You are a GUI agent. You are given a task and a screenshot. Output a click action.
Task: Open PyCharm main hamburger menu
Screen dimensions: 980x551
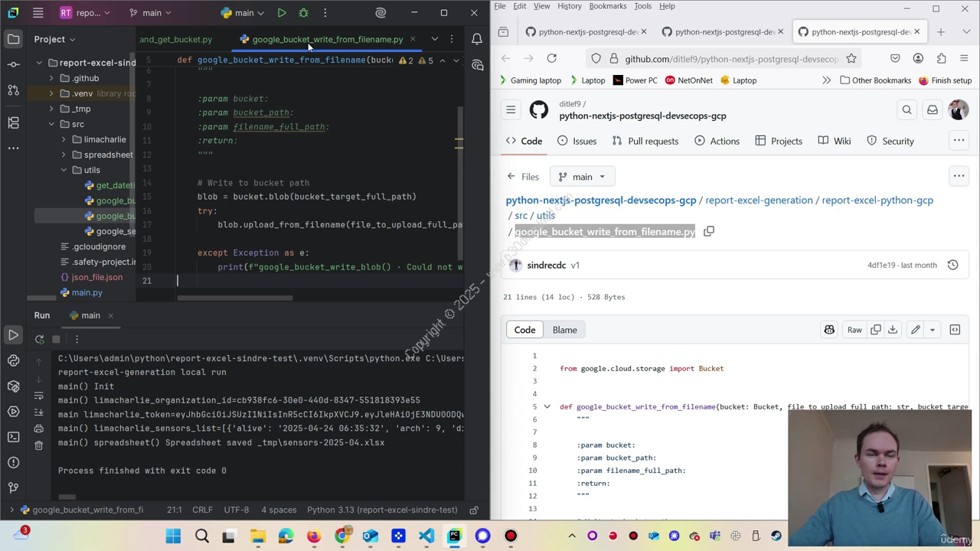(x=38, y=13)
